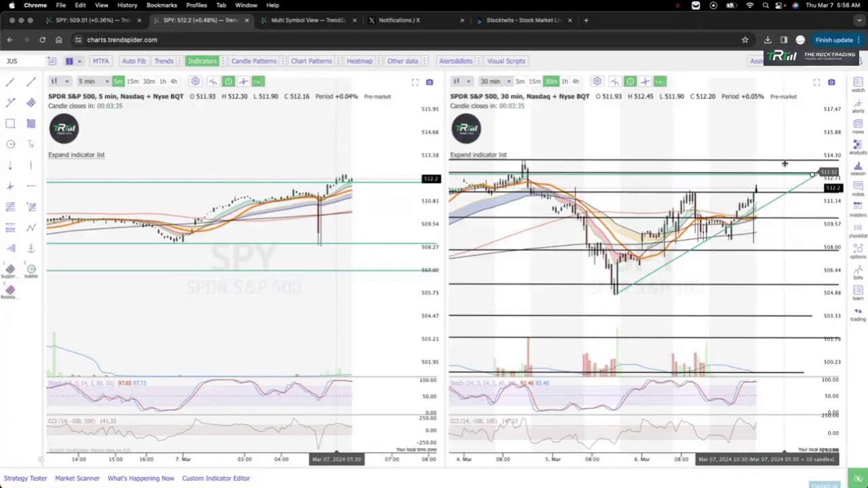This screenshot has height=488, width=868.
Task: Take screenshot of the right 30 min chart
Action: (831, 82)
